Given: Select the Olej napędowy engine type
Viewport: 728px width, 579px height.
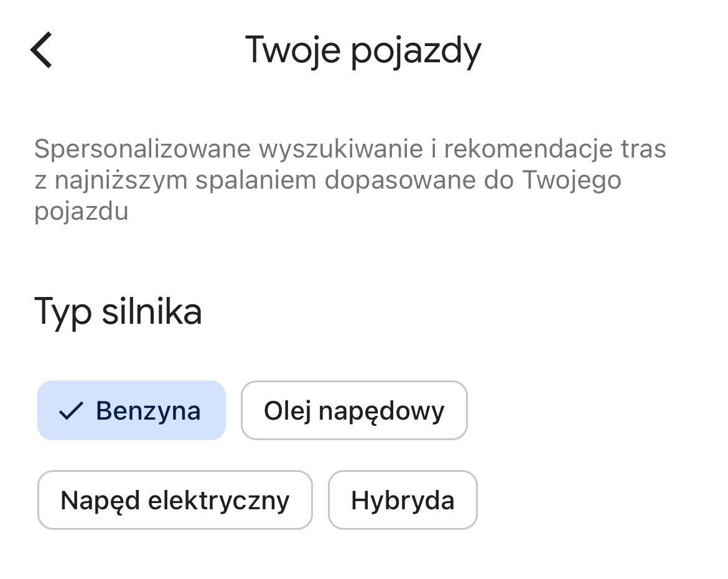Looking at the screenshot, I should (x=354, y=410).
